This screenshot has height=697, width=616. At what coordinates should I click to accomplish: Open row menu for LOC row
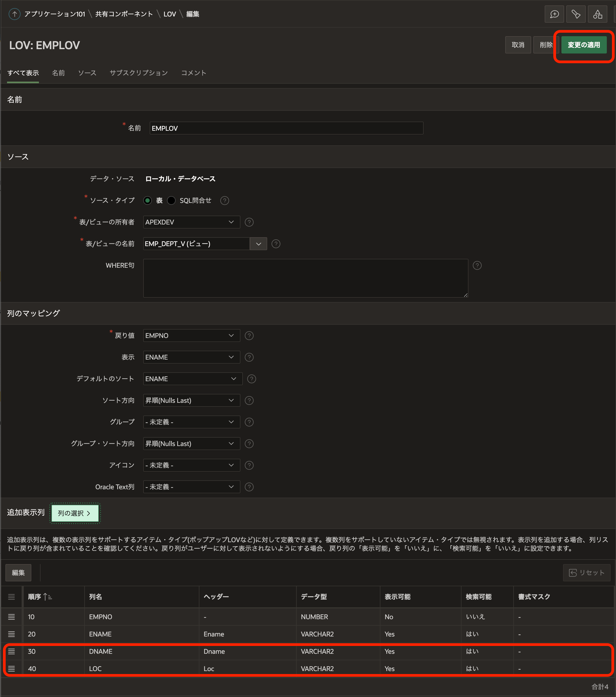point(11,669)
